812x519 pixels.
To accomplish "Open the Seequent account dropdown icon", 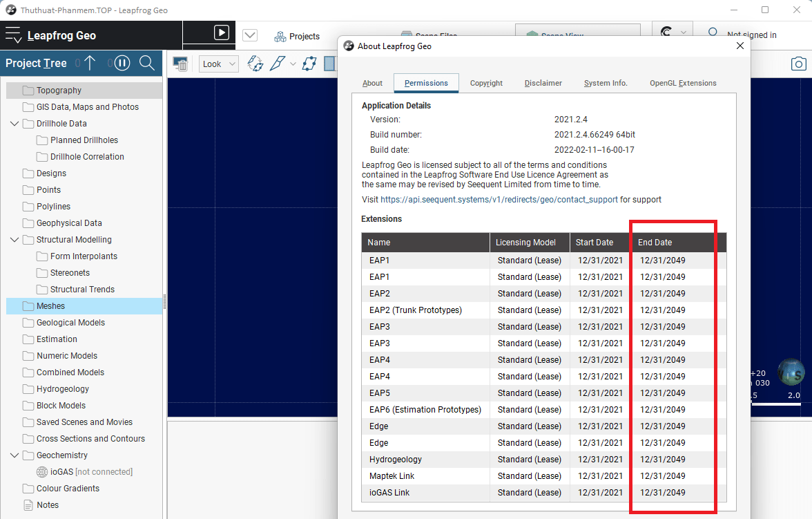I will (x=673, y=32).
